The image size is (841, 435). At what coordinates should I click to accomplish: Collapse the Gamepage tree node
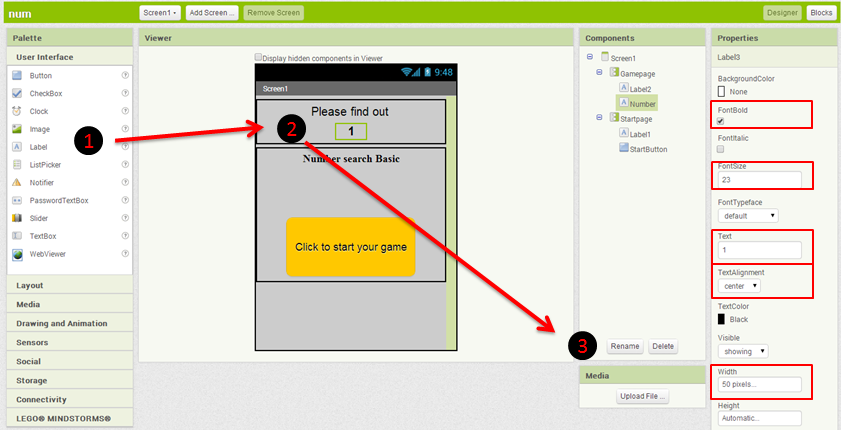[600, 72]
